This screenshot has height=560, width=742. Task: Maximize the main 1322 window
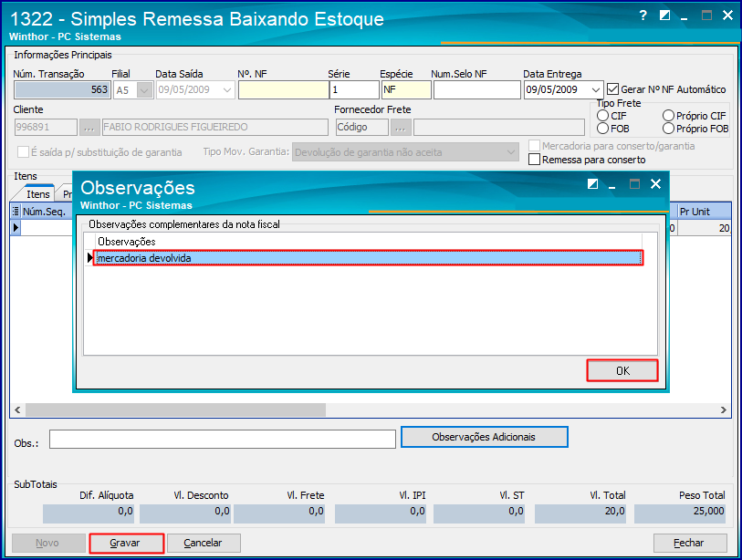point(706,16)
